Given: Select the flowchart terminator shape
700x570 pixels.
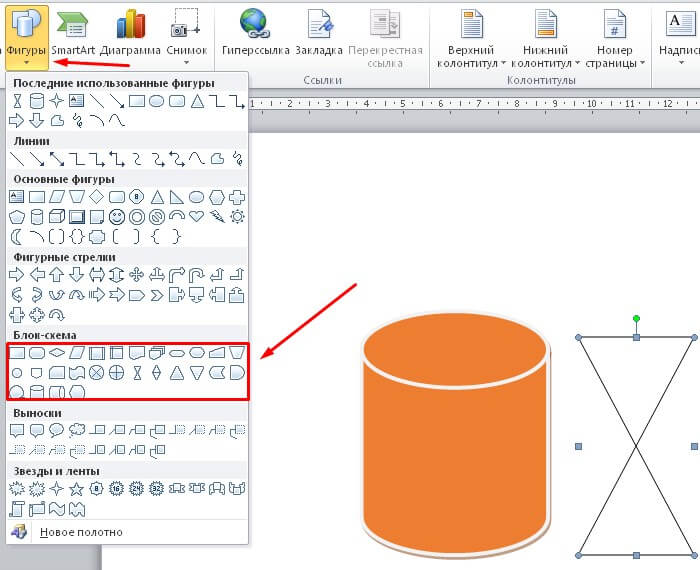Looking at the screenshot, I should (177, 354).
